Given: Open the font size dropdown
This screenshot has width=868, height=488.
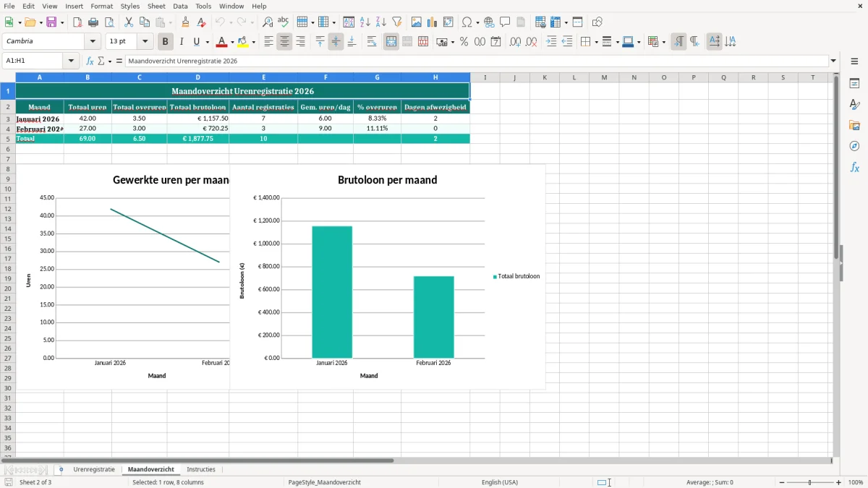Looking at the screenshot, I should point(145,42).
